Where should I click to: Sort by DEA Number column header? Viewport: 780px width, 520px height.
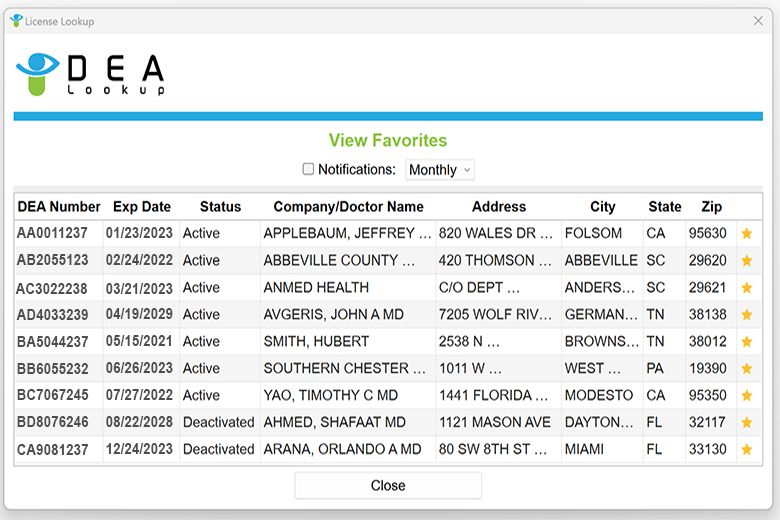coord(59,207)
